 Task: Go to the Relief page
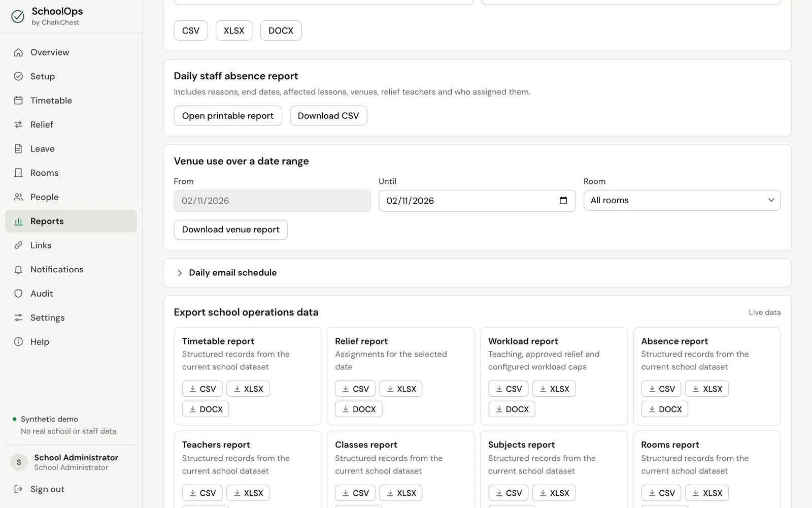(x=71, y=124)
